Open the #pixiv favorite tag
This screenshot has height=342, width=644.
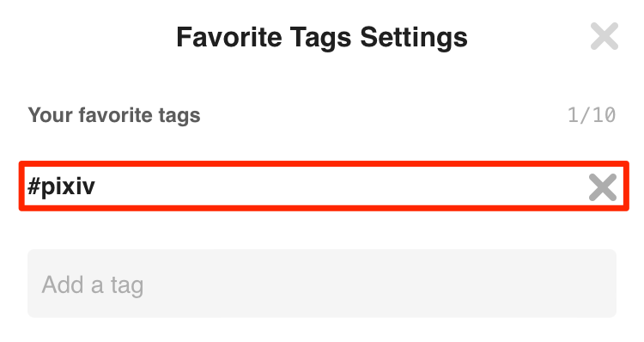(x=61, y=186)
